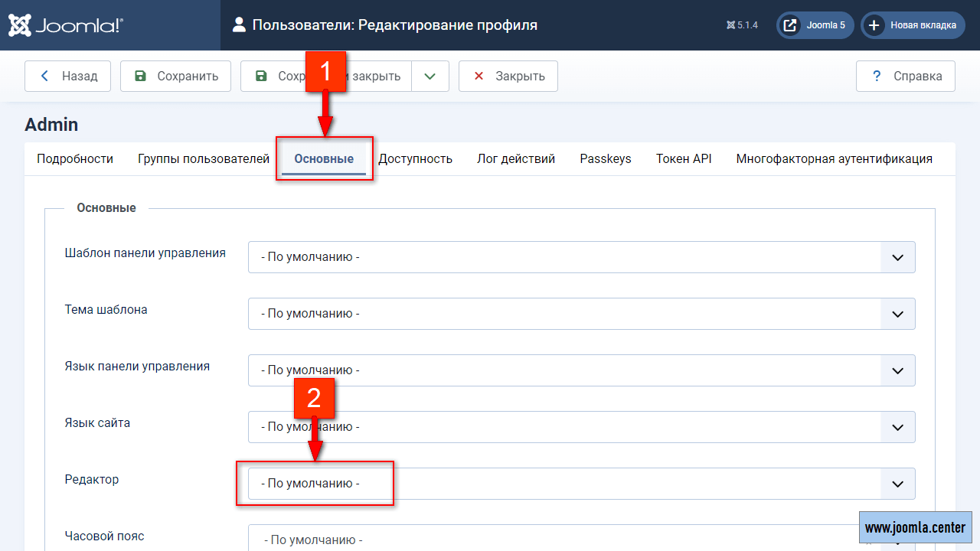Open the Язык панели управления dropdown
Image resolution: width=980 pixels, height=551 pixels.
[x=582, y=370]
